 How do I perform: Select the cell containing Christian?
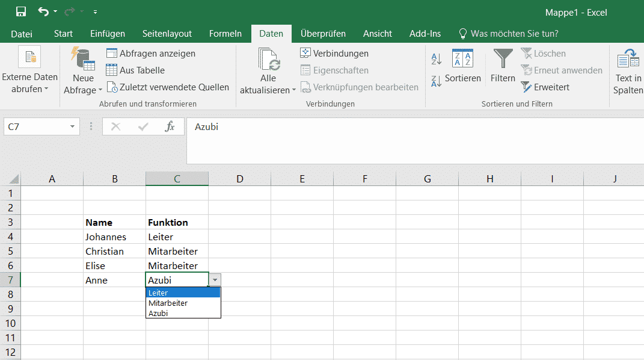tap(115, 251)
